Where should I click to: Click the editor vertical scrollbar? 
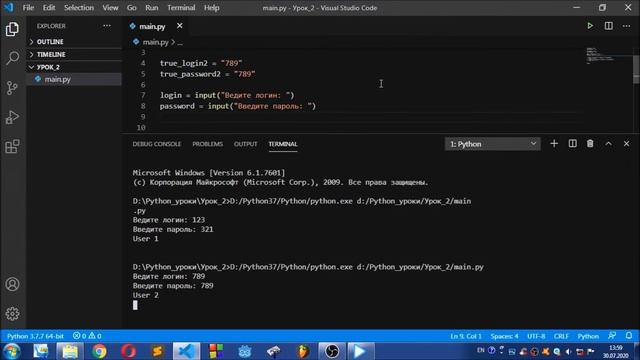(636, 69)
